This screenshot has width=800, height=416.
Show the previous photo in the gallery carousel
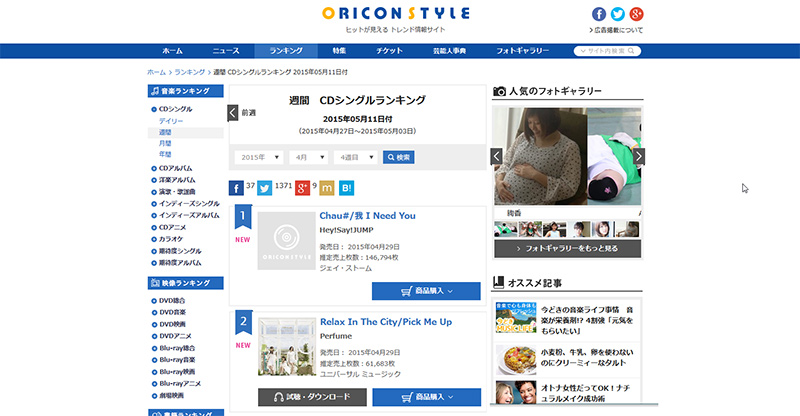click(x=498, y=156)
